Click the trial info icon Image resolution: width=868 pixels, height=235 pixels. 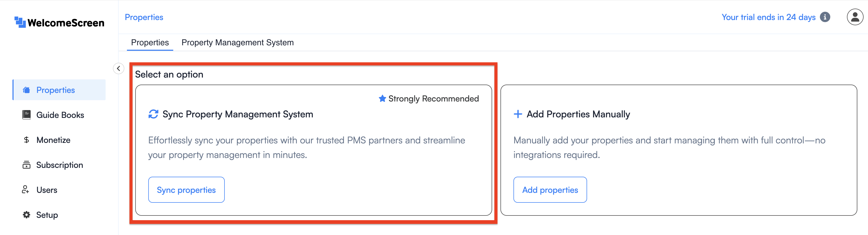coord(825,17)
